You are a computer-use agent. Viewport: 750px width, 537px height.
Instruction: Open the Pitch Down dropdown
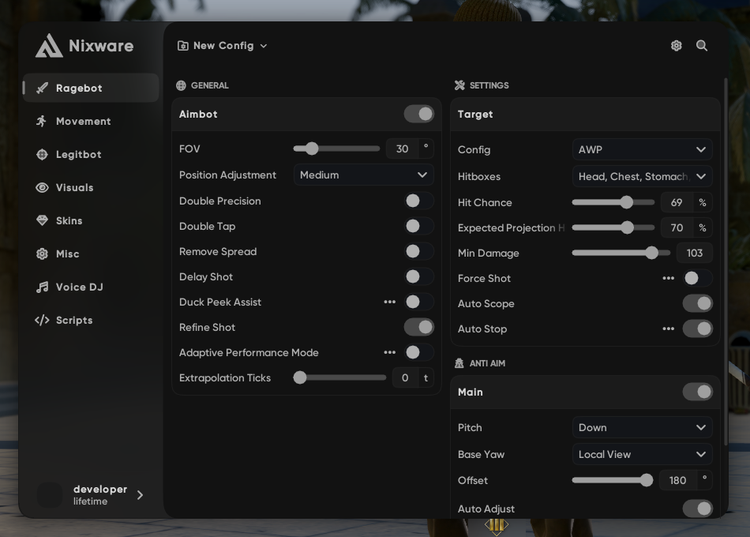pyautogui.click(x=642, y=427)
